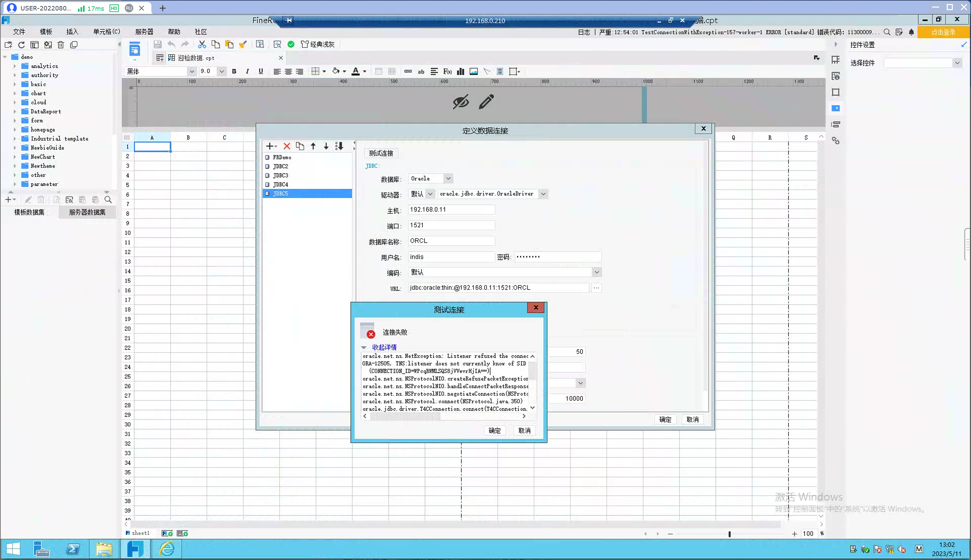
Task: Click the refresh icon in file panel
Action: pyautogui.click(x=22, y=44)
